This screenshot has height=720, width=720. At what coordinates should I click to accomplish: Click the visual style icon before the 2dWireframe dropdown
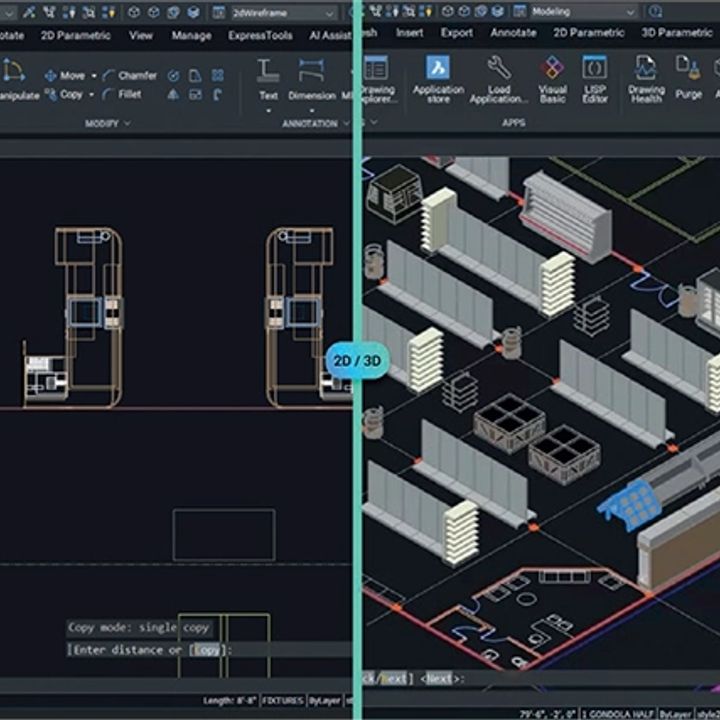tap(219, 12)
